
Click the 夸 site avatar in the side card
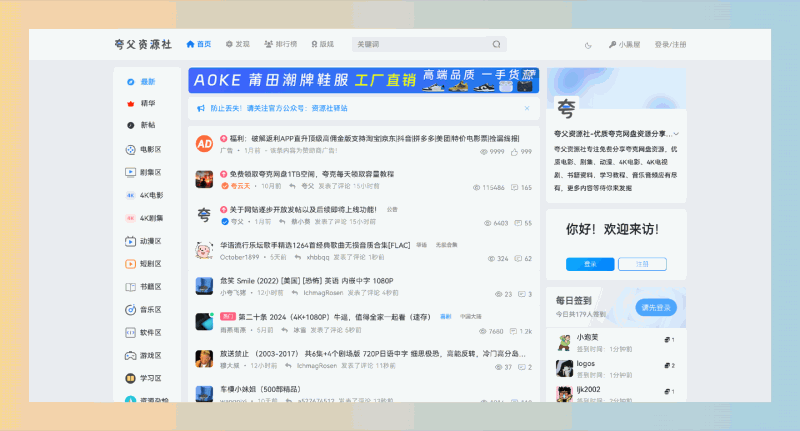566,108
